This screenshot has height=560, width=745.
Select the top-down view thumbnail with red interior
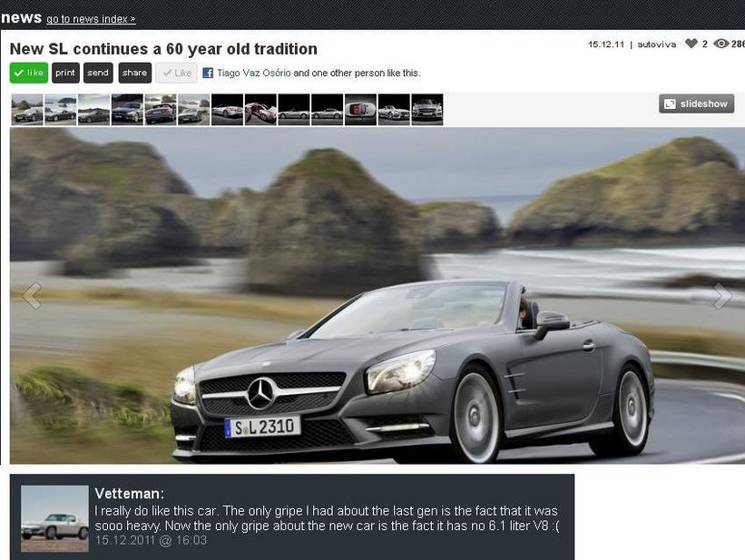[x=360, y=109]
